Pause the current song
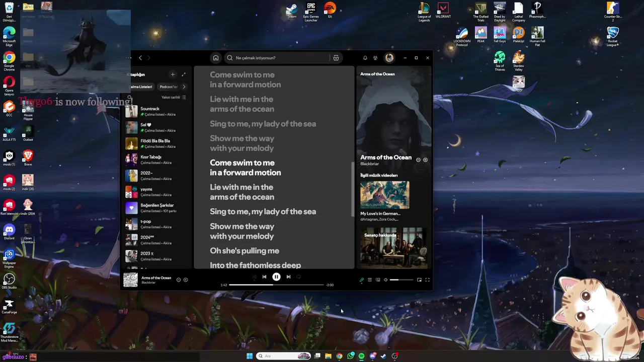The width and height of the screenshot is (644, 362). [x=276, y=277]
